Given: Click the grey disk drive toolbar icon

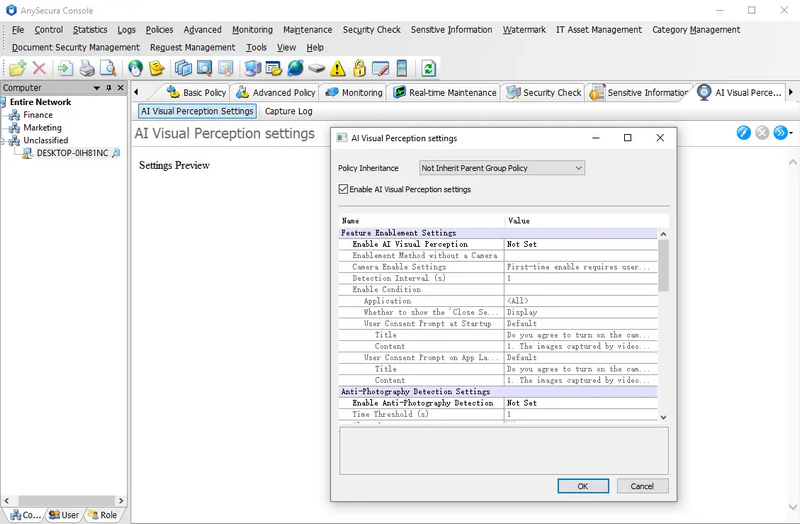Looking at the screenshot, I should [x=316, y=68].
